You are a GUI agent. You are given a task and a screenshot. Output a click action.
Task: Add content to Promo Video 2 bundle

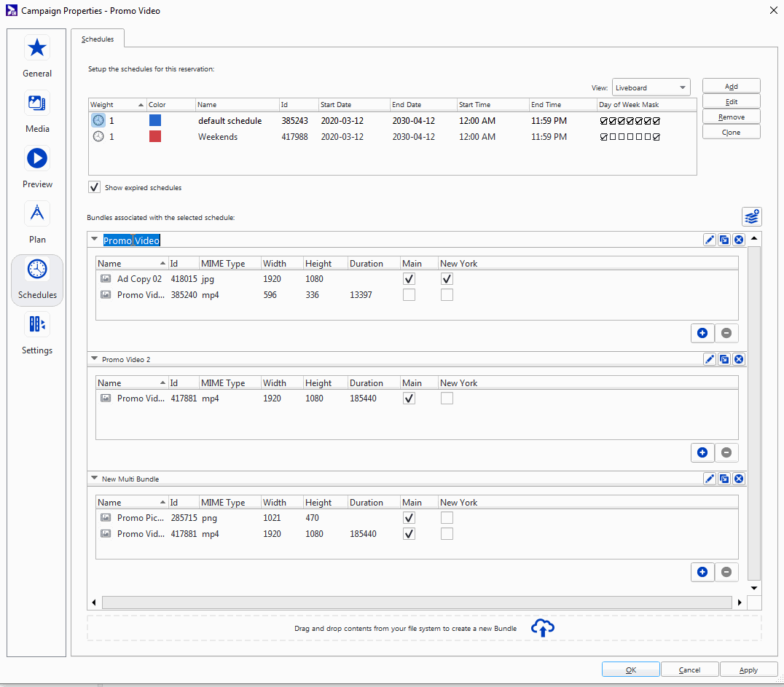pos(702,452)
